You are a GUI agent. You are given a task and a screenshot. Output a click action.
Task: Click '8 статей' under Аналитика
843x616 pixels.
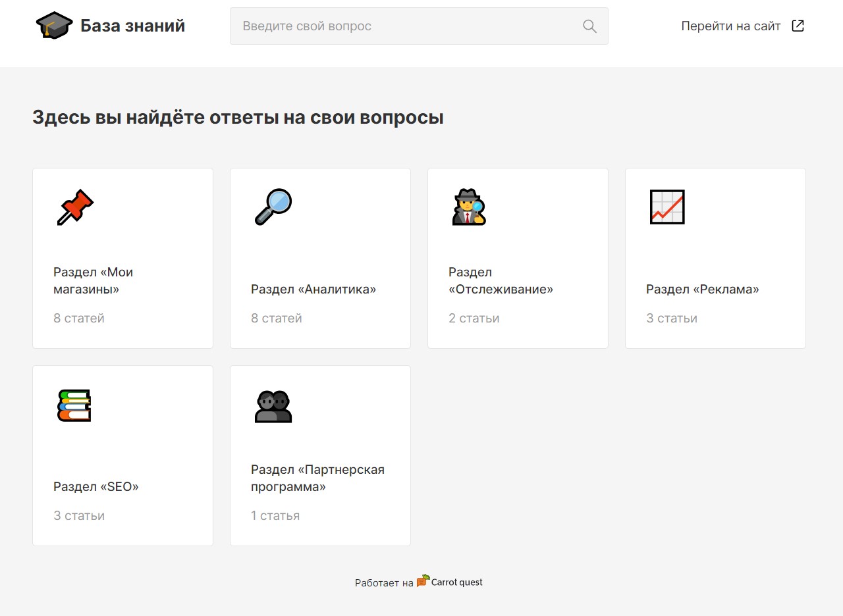click(277, 319)
